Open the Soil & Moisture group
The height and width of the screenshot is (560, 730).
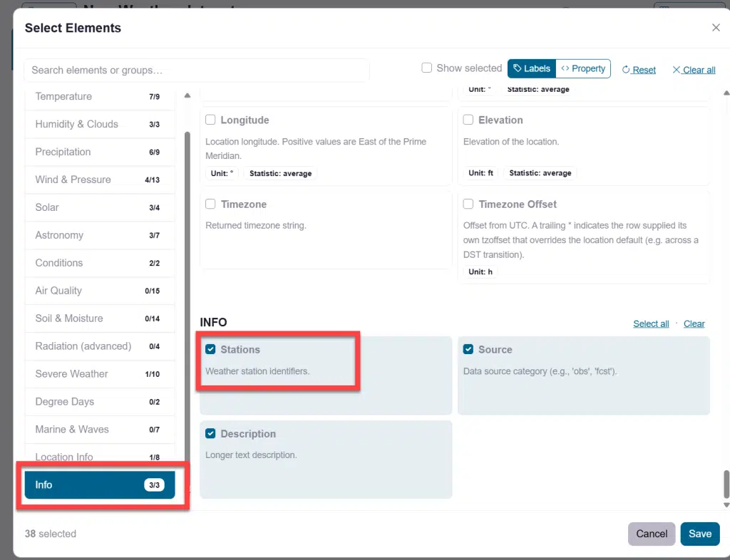(100, 318)
